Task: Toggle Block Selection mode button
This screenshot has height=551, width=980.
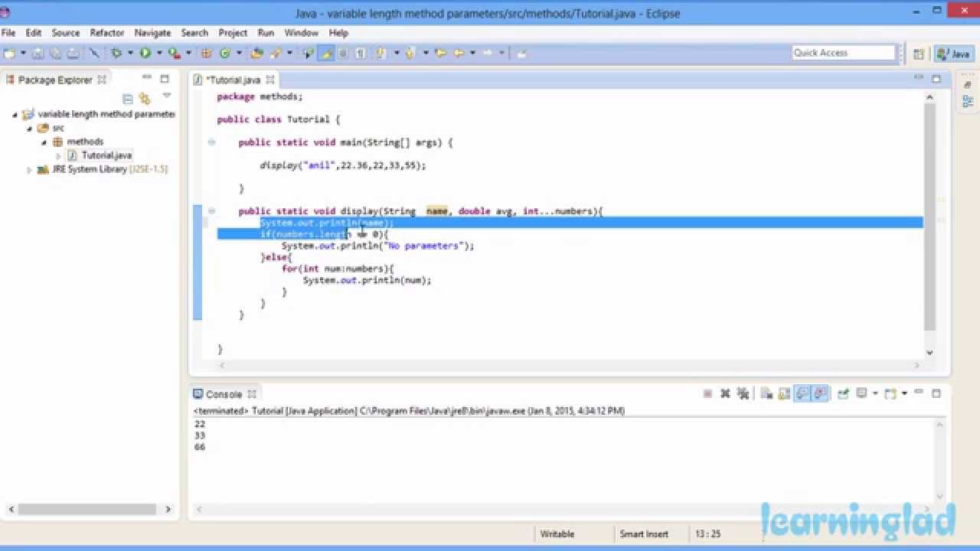Action: (343, 53)
